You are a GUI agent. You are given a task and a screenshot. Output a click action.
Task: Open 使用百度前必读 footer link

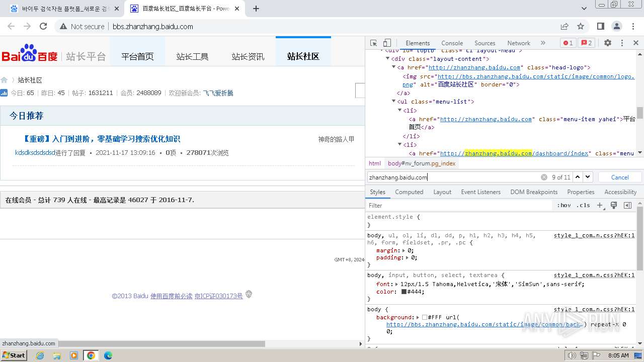(x=171, y=296)
